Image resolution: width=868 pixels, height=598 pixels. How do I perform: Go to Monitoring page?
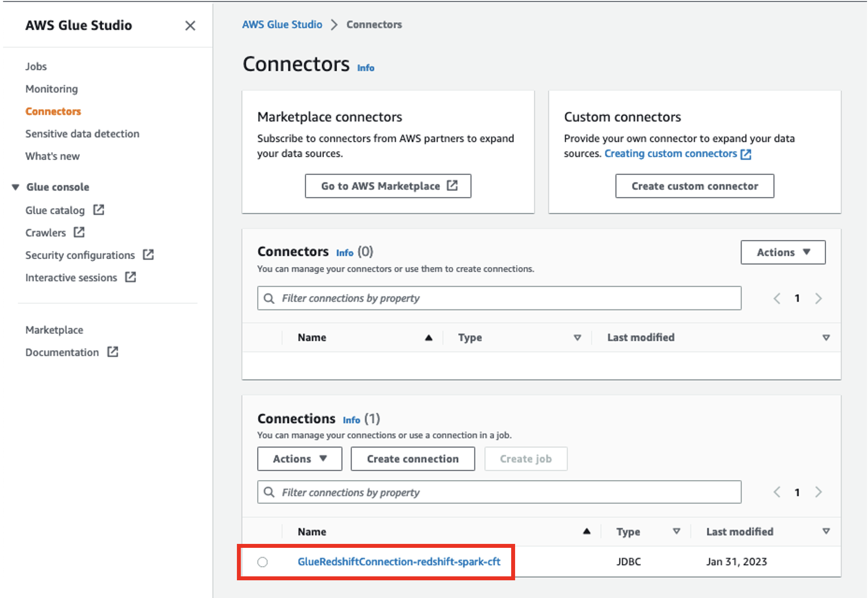[52, 89]
